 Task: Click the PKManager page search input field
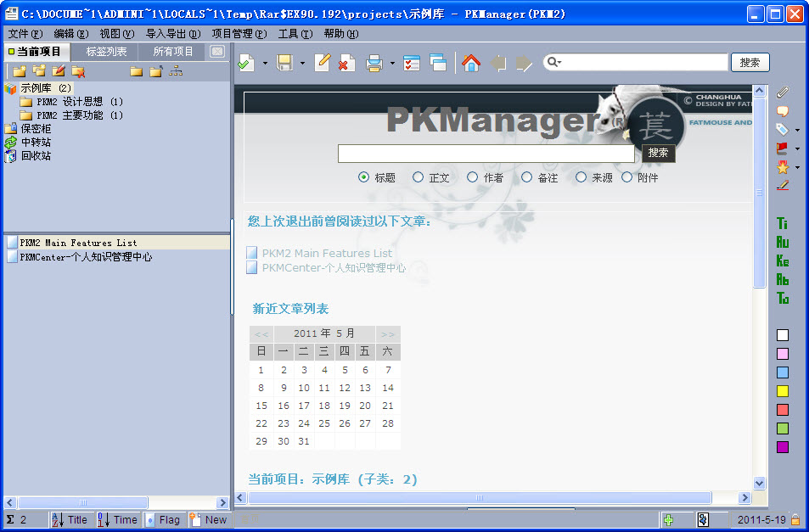pos(486,154)
